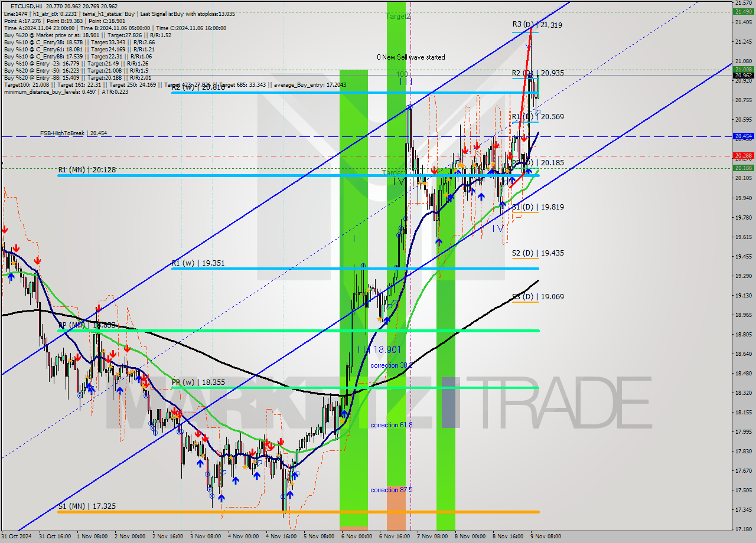Click the blue 20.454 price axis tag
The height and width of the screenshot is (543, 756).
pos(743,136)
